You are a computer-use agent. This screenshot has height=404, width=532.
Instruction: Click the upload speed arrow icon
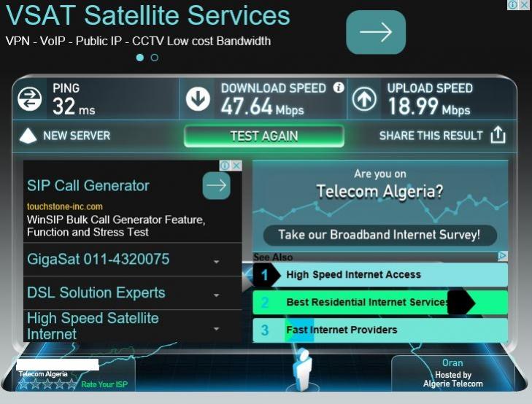click(364, 99)
